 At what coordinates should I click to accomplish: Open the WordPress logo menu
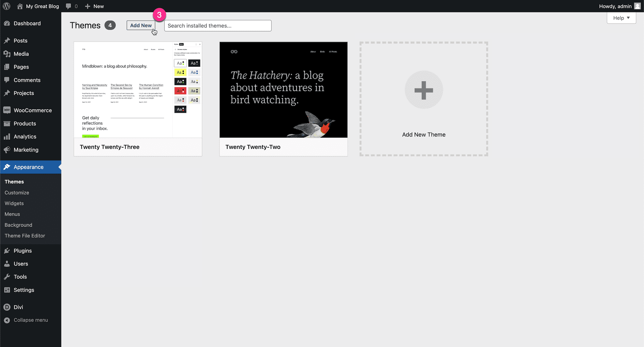(6, 6)
